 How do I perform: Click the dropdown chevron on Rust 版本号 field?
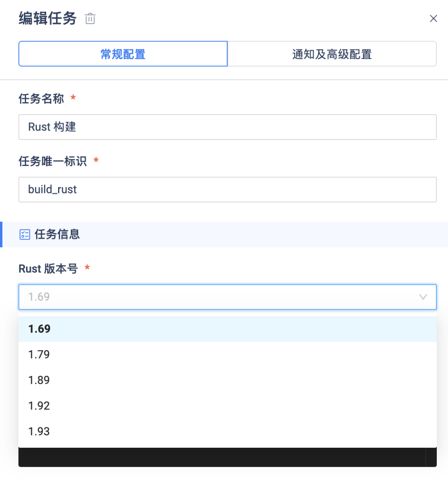[x=423, y=297]
